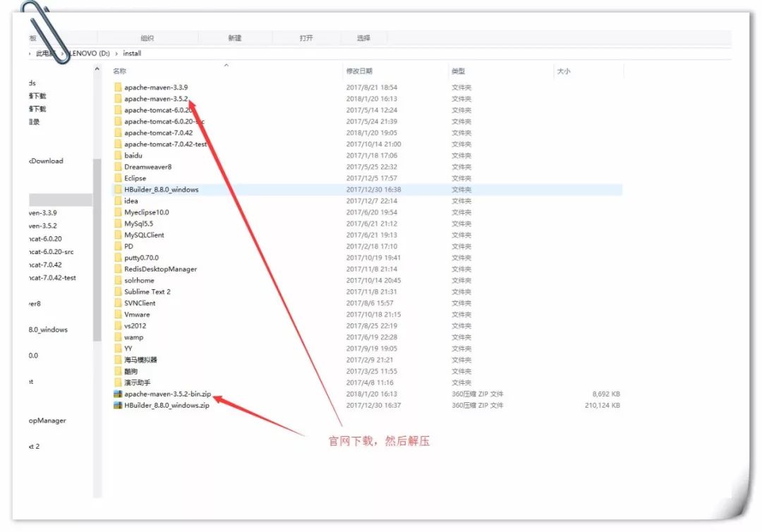Select the apache-maven-3.3.9 folder icon
Viewport: 762px width, 532px height.
click(118, 87)
